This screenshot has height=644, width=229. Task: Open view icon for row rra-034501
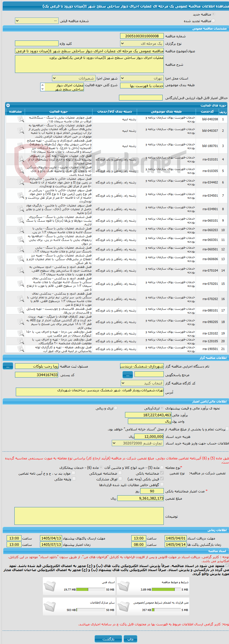(x=21, y=196)
